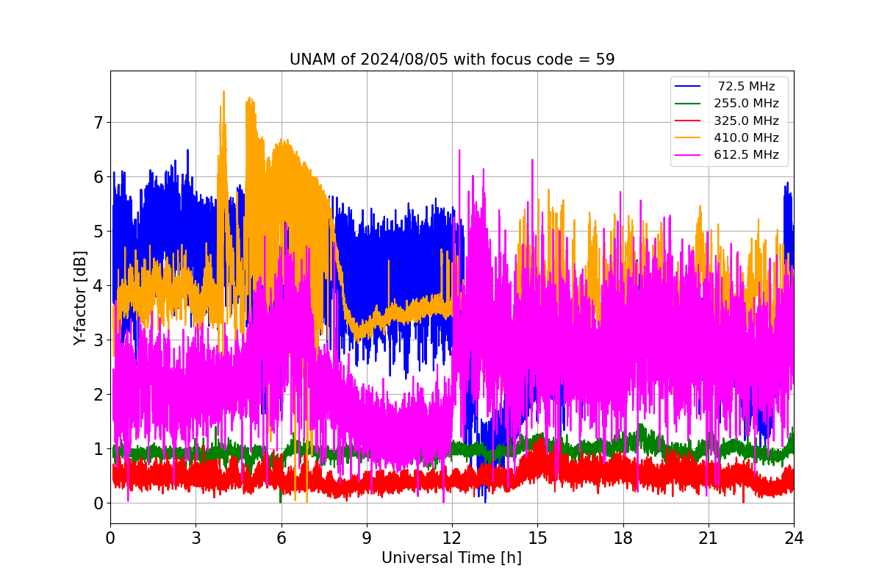882x588 pixels.
Task: Click x-axis tick label 21
Action: pyautogui.click(x=709, y=538)
